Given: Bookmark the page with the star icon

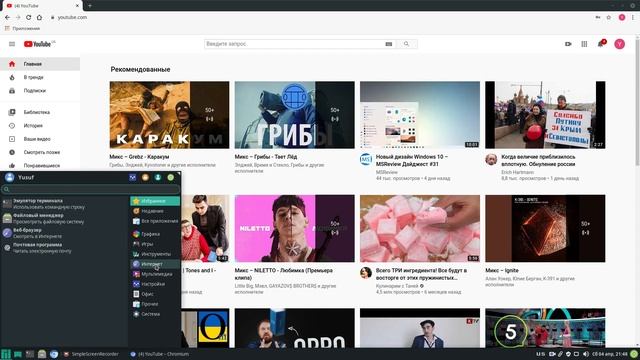Looking at the screenshot, I should [x=609, y=17].
